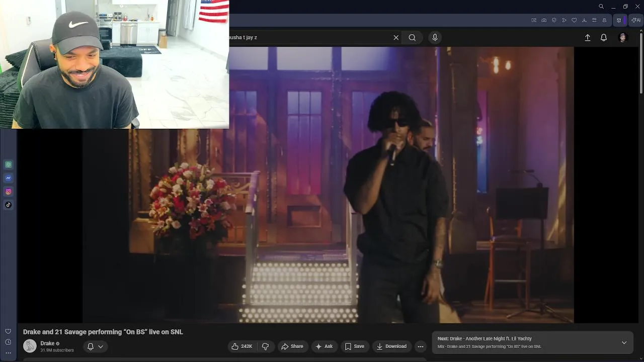Share the Drake SNL video
The width and height of the screenshot is (644, 362).
point(292,346)
